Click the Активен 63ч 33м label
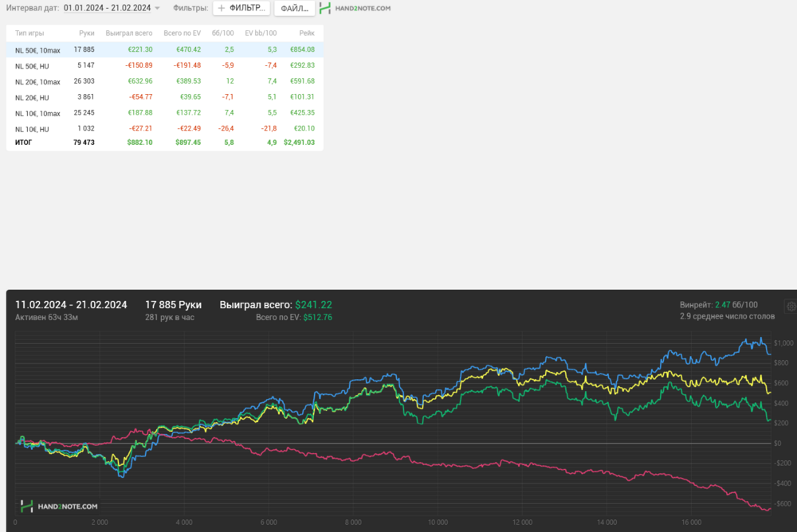 [46, 318]
